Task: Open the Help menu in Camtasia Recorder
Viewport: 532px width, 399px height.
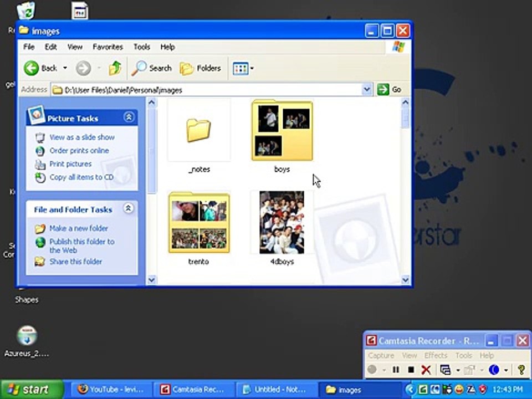Action: tap(487, 355)
